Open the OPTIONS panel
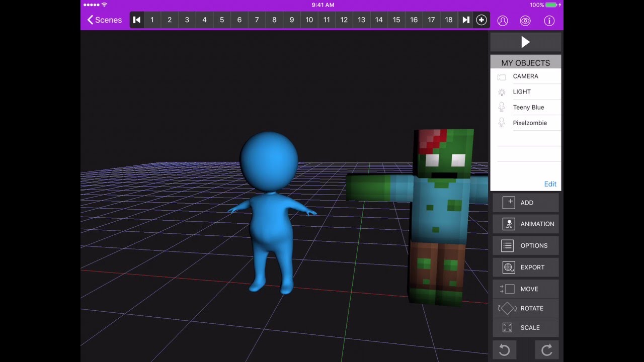Screen dimensions: 644x362 click(x=526, y=246)
